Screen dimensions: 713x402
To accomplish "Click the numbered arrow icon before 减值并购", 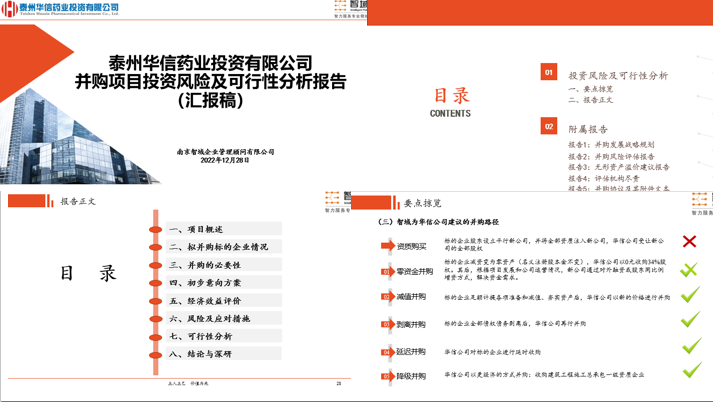I will pyautogui.click(x=388, y=296).
